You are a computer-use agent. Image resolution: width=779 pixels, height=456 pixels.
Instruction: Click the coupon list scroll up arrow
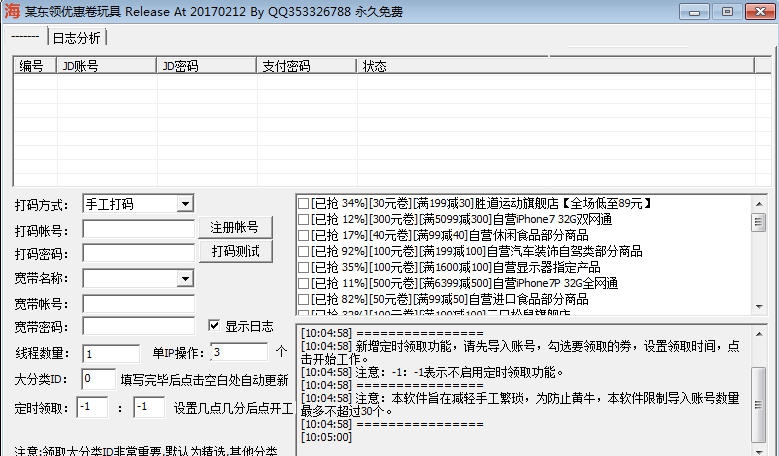(759, 204)
